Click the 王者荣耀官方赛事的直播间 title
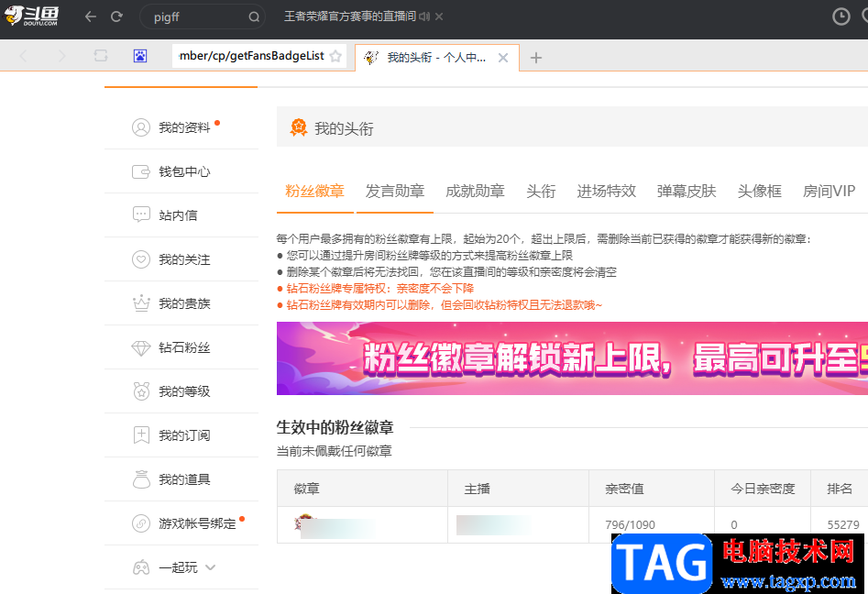Image resolution: width=868 pixels, height=594 pixels. [350, 16]
